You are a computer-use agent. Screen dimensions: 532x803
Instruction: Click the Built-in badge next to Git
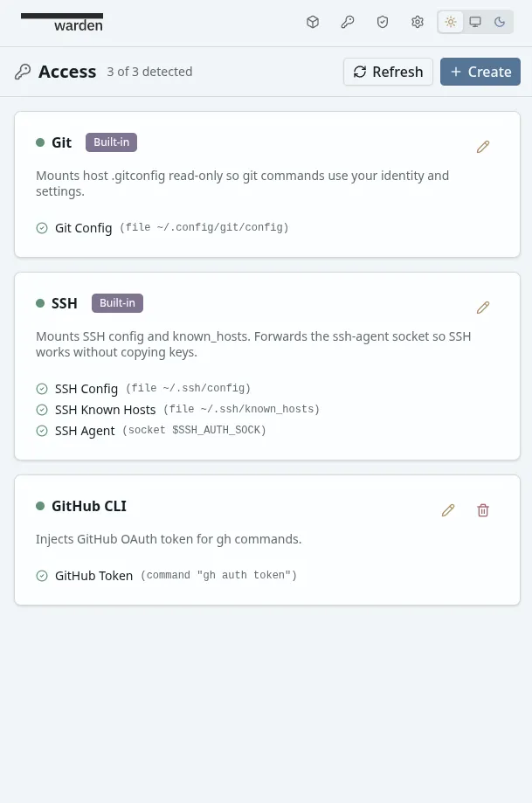(111, 142)
